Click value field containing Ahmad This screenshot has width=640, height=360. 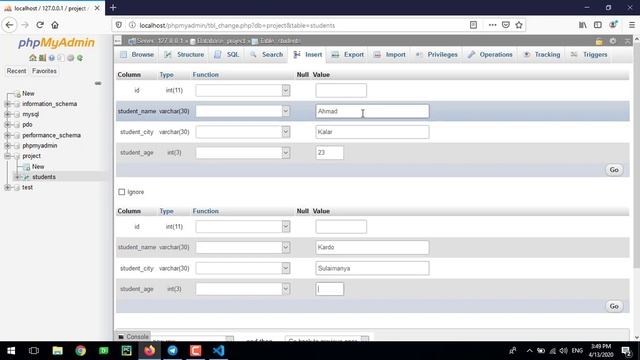pyautogui.click(x=372, y=111)
